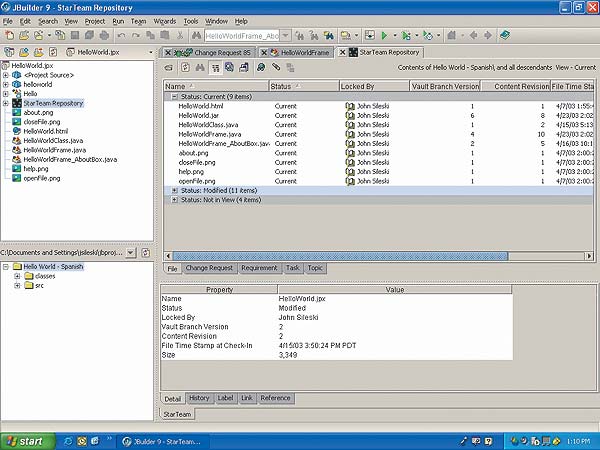600x450 pixels.
Task: Expand the Status: Not in View group
Action: tap(174, 200)
